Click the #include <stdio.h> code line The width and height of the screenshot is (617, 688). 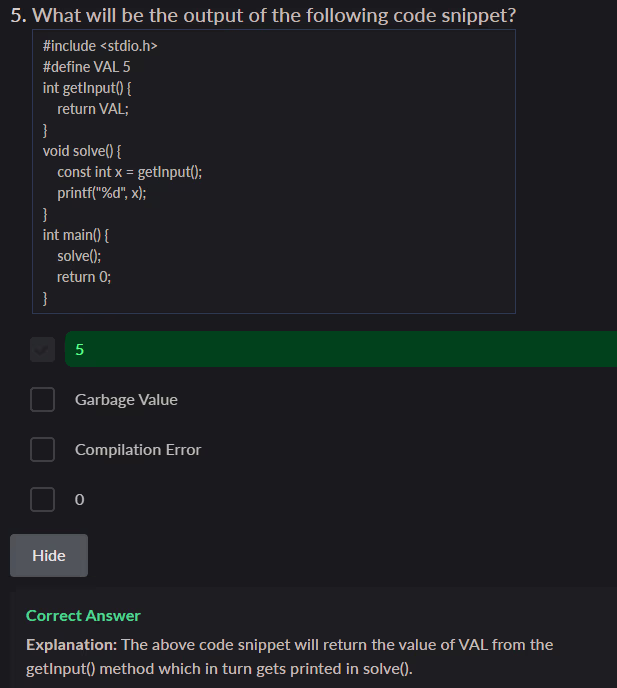pos(100,46)
